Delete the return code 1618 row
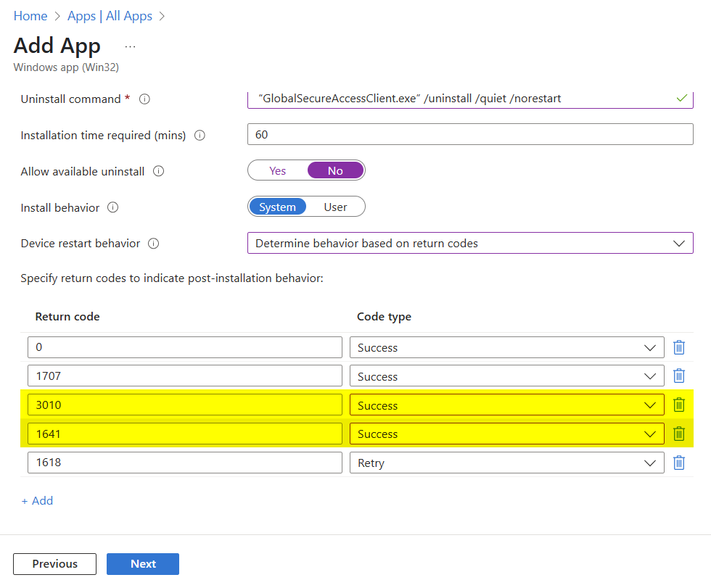Image resolution: width=711 pixels, height=588 pixels. click(x=679, y=463)
